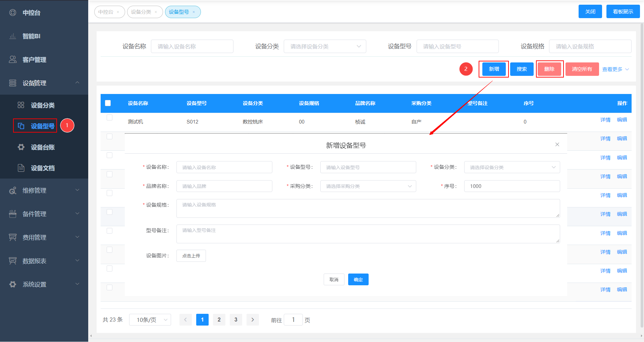Toggle the select-all checkbox in table header
Screen dimensions: 644x342
pos(108,103)
